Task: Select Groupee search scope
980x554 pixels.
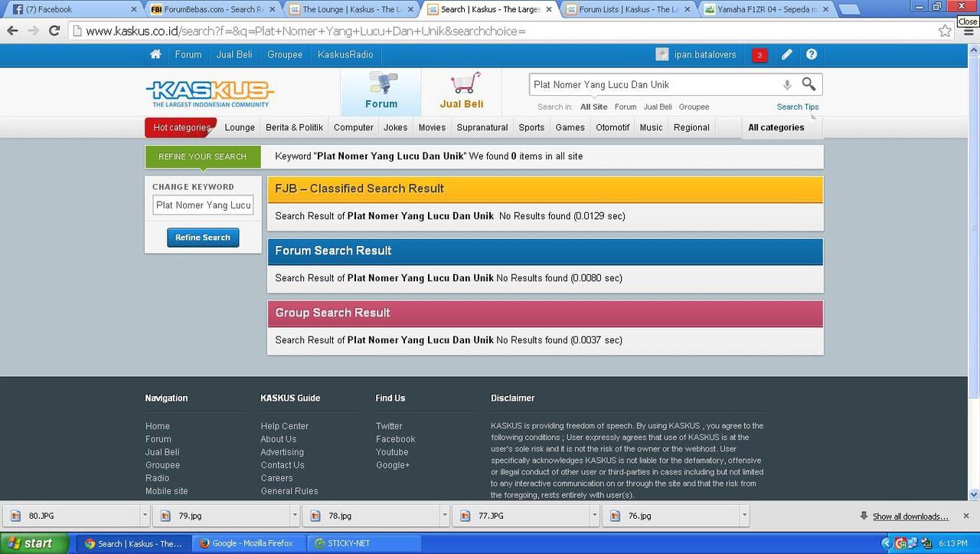Action: click(694, 107)
